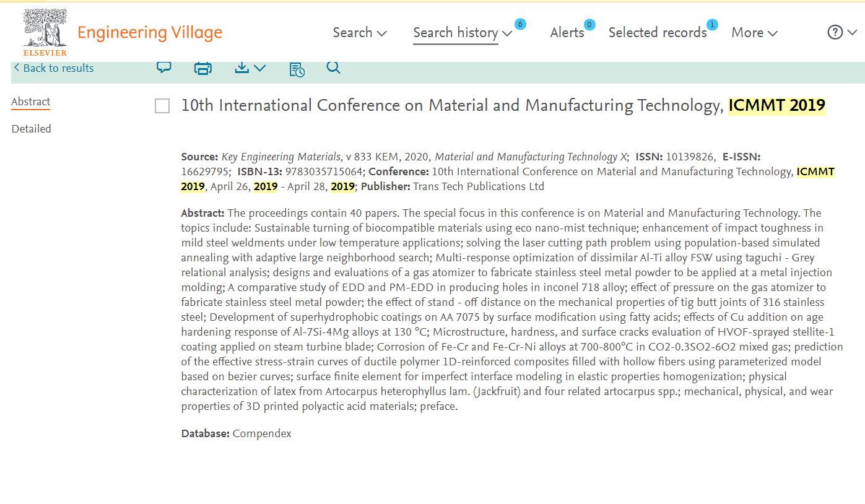Open the help question mark menu
The width and height of the screenshot is (865, 504).
tap(842, 32)
